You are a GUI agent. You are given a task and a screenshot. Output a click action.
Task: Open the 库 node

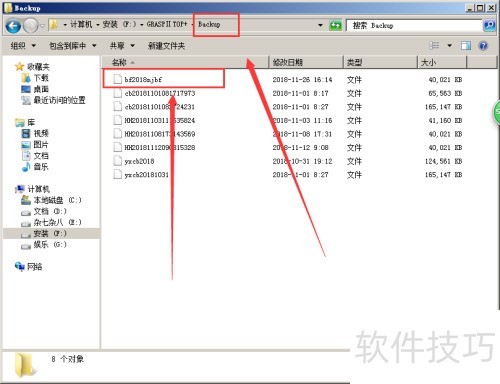pyautogui.click(x=31, y=122)
